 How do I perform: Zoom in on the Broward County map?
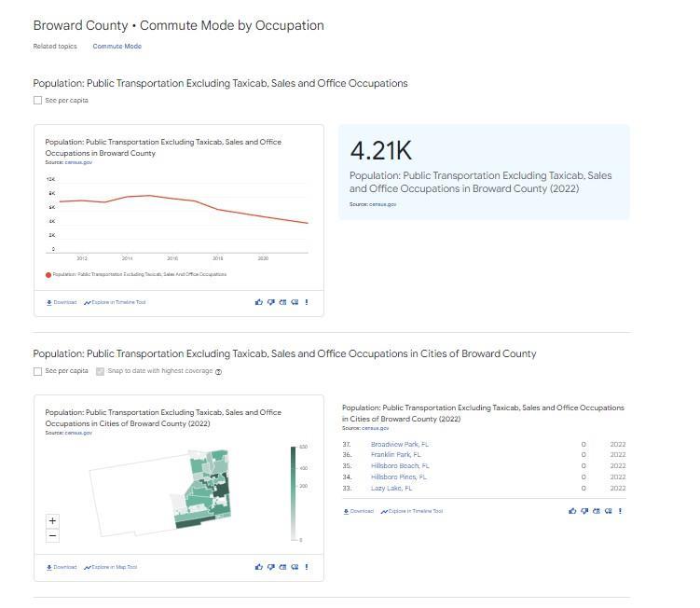click(x=52, y=521)
